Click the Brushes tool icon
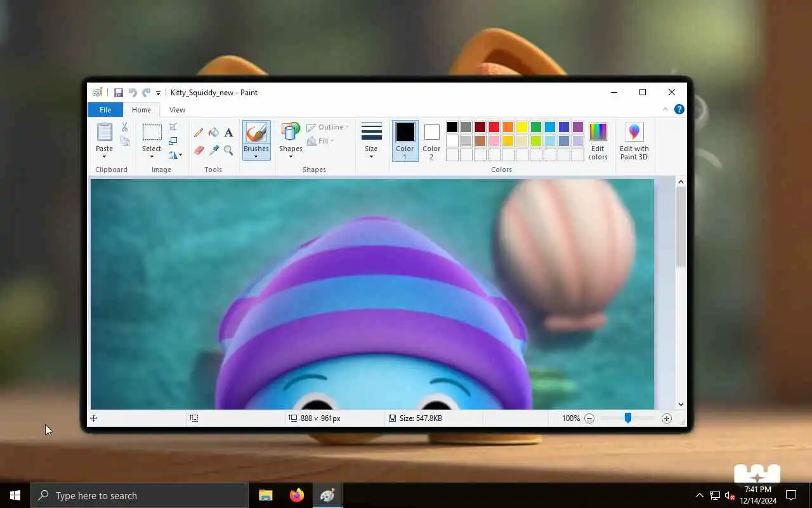 click(256, 132)
